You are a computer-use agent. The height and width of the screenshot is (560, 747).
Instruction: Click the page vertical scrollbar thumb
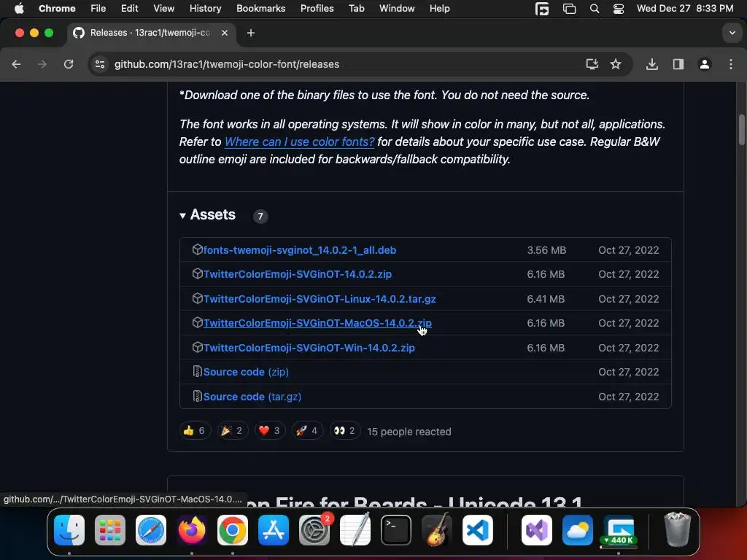pos(741,130)
